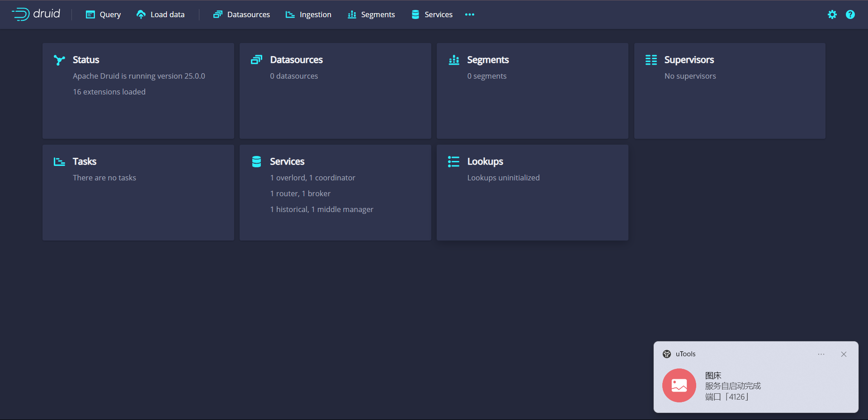The height and width of the screenshot is (420, 868).
Task: Click the 服务自启动完成 notification message
Action: (x=733, y=386)
